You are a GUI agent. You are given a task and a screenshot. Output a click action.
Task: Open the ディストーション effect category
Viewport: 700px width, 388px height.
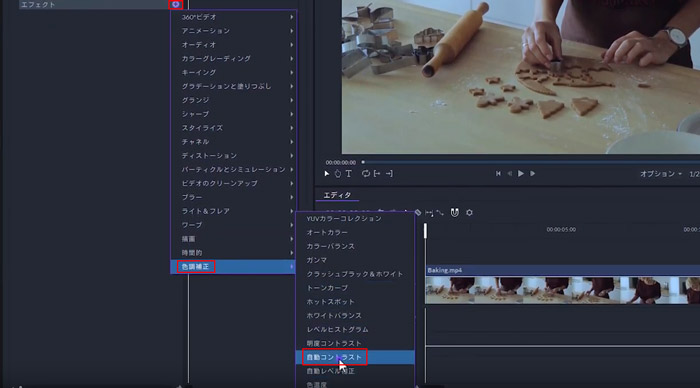point(233,155)
